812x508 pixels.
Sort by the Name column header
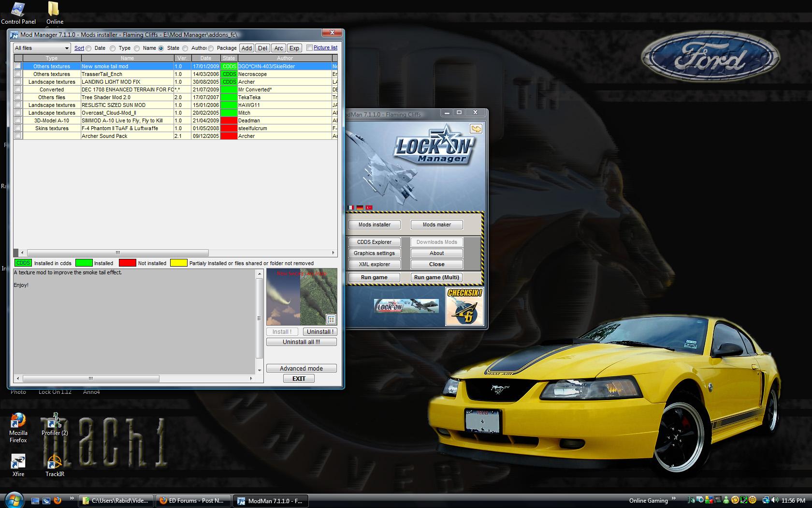(x=127, y=58)
